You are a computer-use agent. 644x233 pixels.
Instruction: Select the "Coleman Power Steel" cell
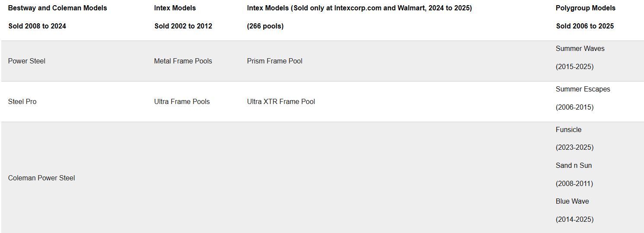[x=41, y=178]
